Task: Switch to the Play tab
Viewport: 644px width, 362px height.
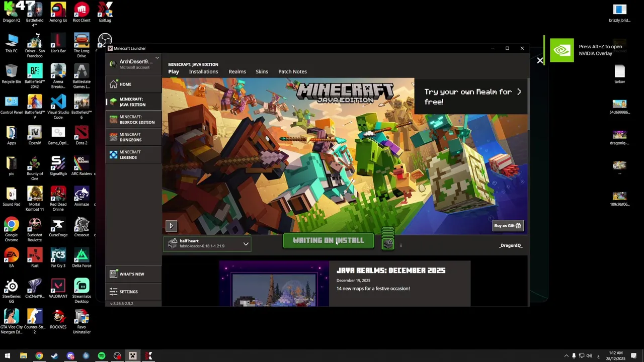Action: point(174,71)
